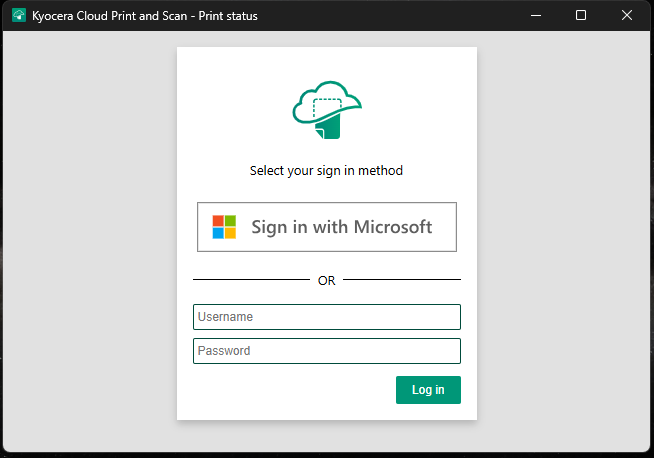Image resolution: width=654 pixels, height=458 pixels.
Task: Click the Microsoft four-color logo
Action: tap(224, 227)
